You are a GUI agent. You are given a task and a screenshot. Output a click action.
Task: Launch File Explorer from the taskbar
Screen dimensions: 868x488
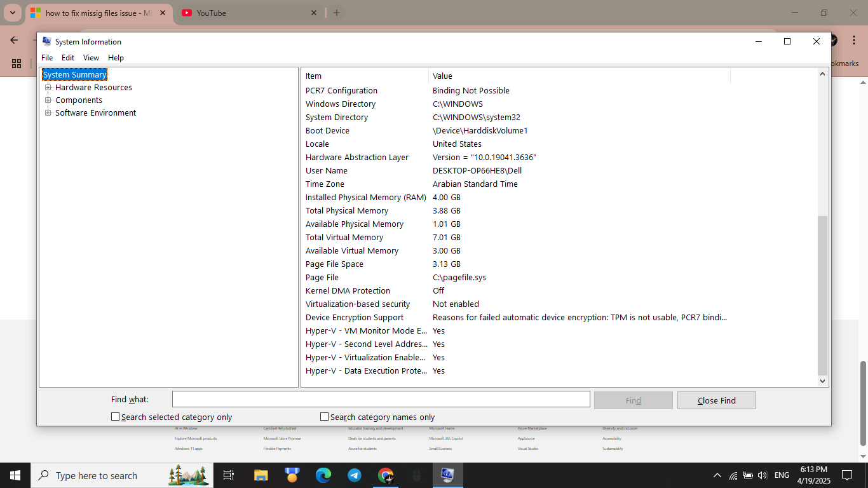pos(261,475)
